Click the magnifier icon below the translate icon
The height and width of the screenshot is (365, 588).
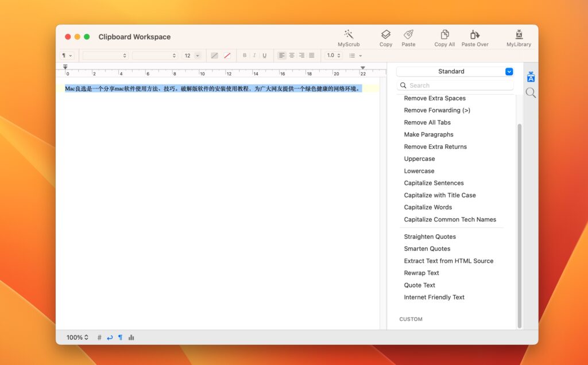[x=530, y=92]
